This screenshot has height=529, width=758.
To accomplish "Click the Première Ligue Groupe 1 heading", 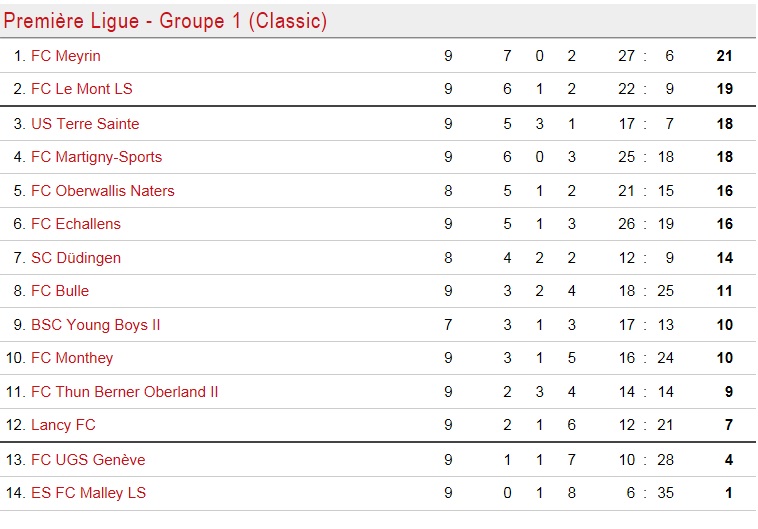I will click(x=165, y=21).
